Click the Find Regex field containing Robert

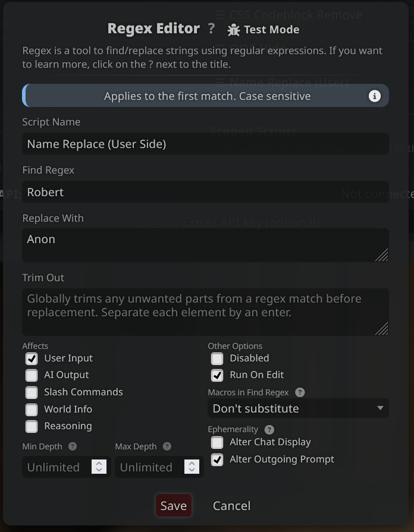205,191
